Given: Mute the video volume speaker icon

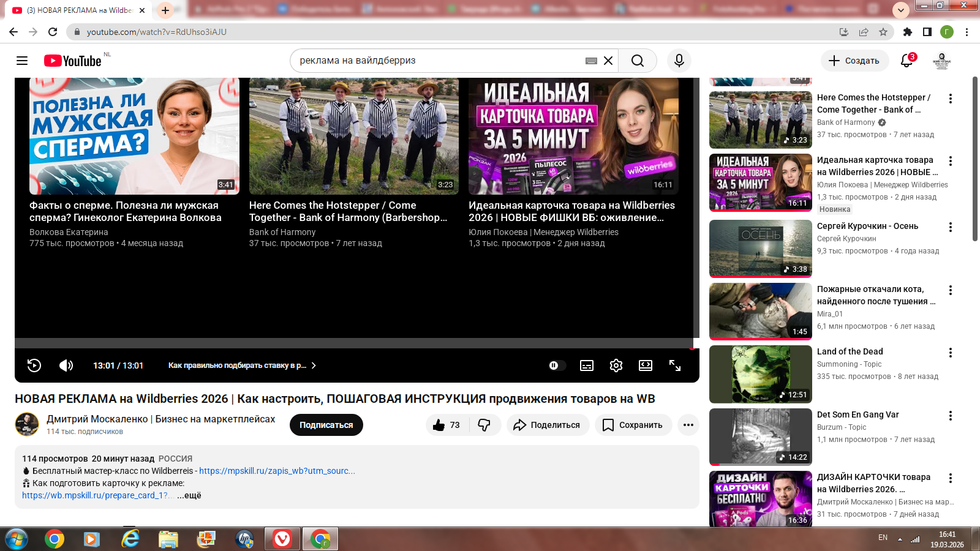Looking at the screenshot, I should coord(66,365).
